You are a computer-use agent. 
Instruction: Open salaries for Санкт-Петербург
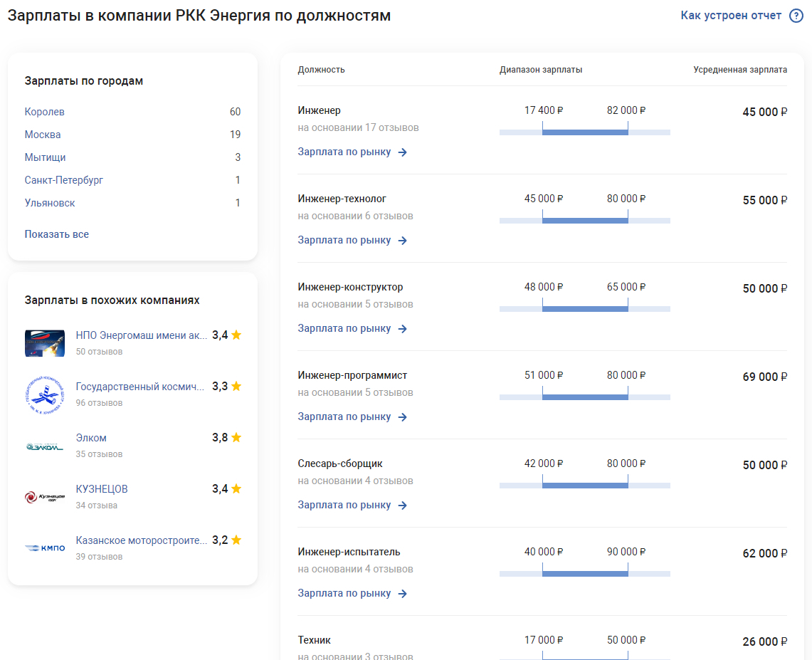tap(64, 180)
